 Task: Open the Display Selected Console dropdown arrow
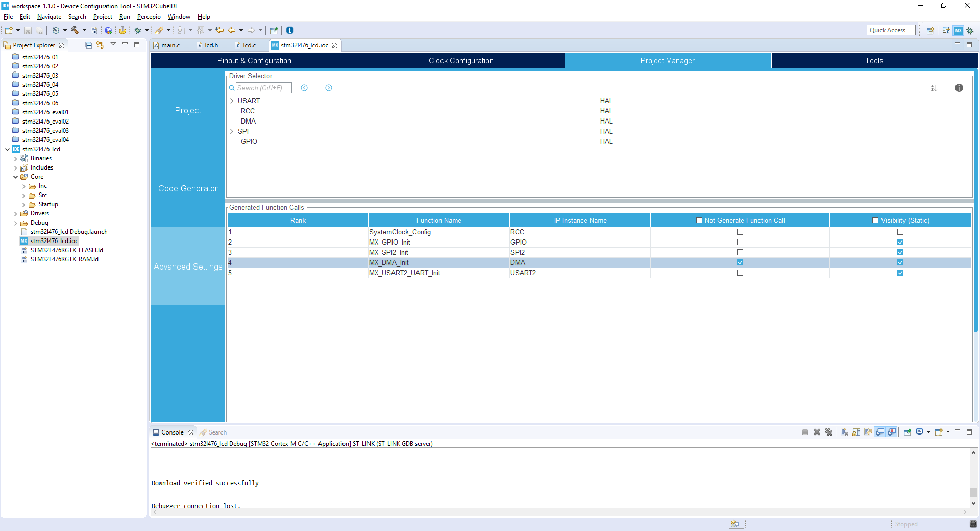[x=928, y=432]
